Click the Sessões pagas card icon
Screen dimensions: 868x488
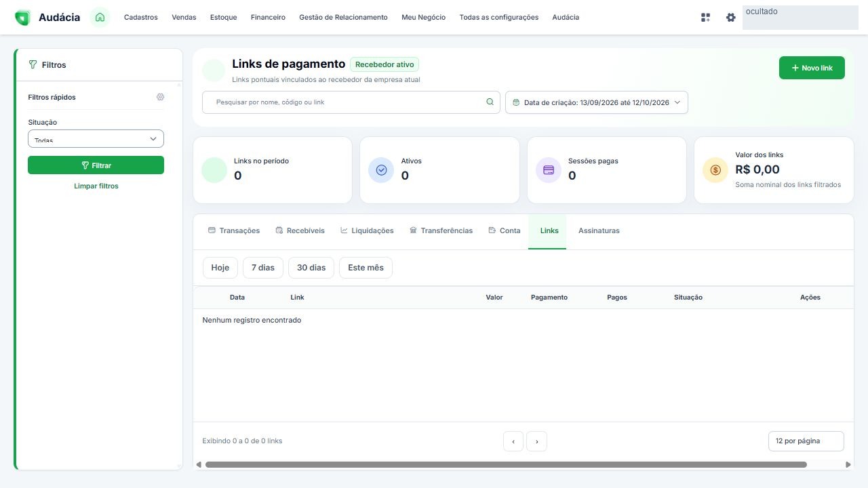coord(549,170)
